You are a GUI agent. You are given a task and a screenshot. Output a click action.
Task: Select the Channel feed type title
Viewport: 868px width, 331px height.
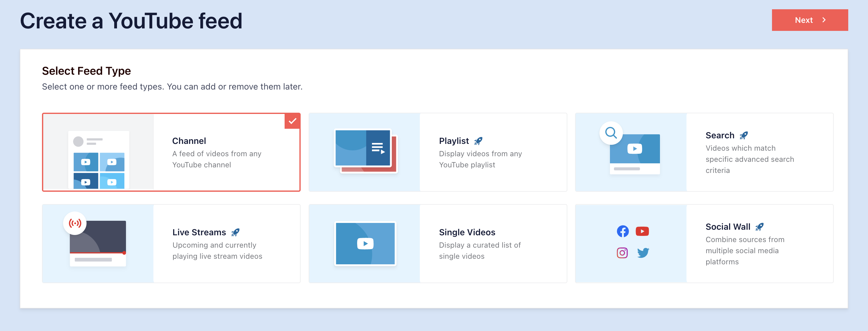tap(189, 141)
